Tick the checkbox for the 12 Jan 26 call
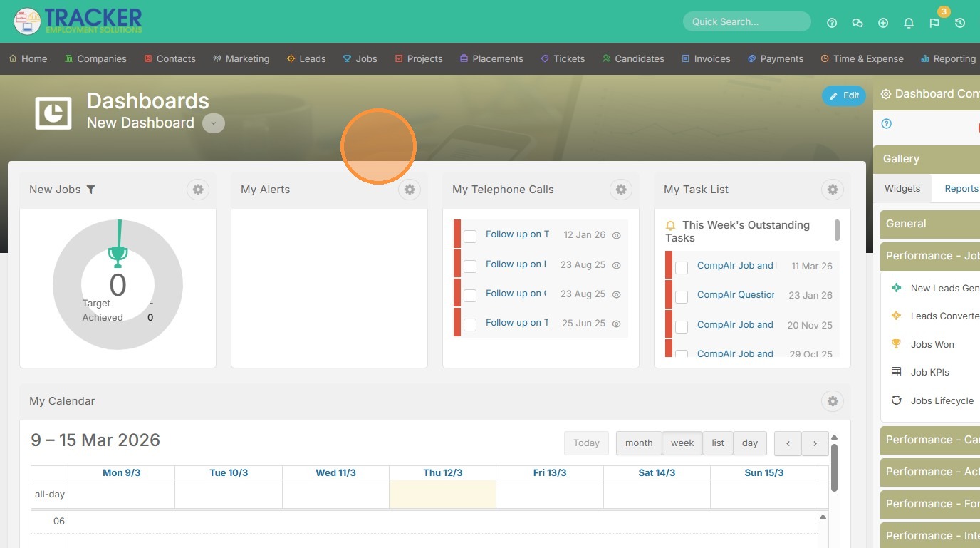The image size is (980, 548). pos(470,237)
